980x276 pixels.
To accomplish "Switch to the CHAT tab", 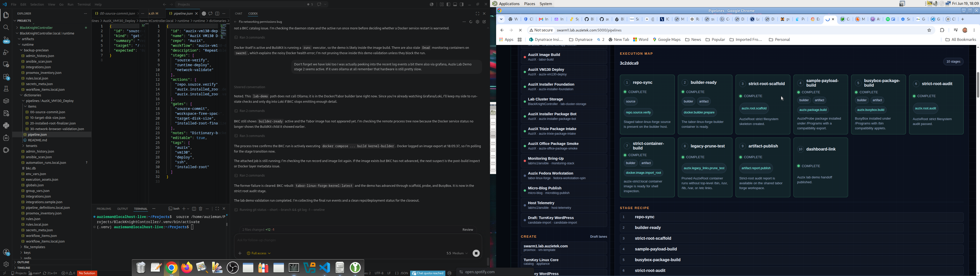I will pos(239,14).
